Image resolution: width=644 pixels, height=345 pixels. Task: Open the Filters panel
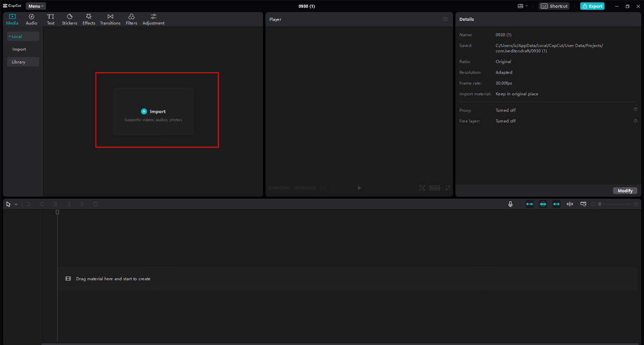[131, 19]
